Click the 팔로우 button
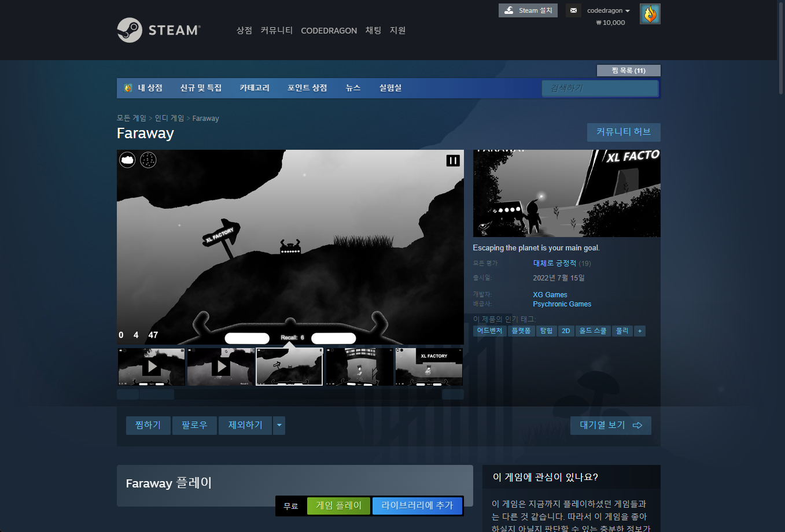 pyautogui.click(x=194, y=425)
